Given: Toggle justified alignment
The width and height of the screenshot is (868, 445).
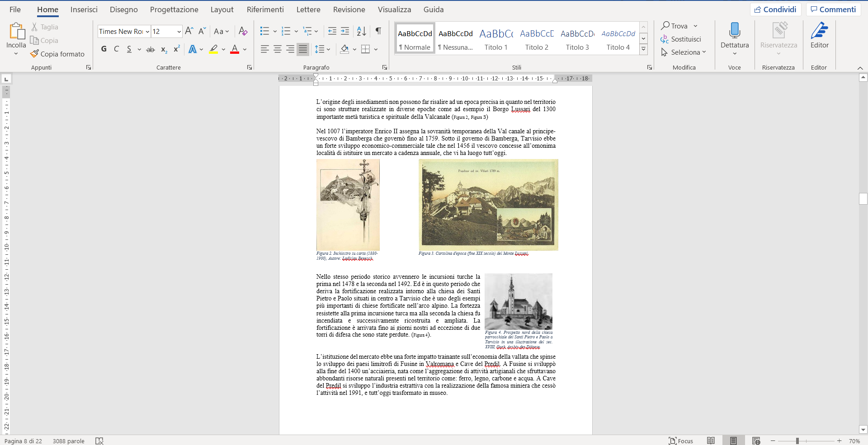Looking at the screenshot, I should tap(303, 49).
